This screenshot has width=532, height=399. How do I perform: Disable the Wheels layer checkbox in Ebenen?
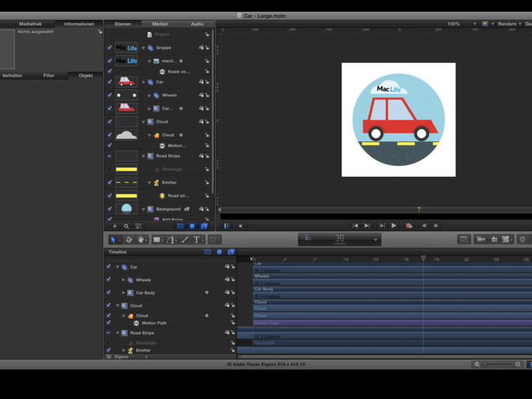coord(109,95)
